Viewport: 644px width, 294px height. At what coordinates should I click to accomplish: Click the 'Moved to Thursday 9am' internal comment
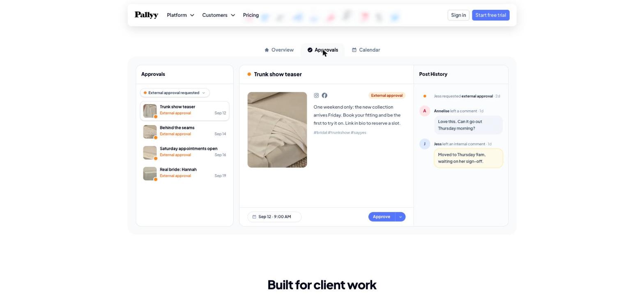[468, 158]
